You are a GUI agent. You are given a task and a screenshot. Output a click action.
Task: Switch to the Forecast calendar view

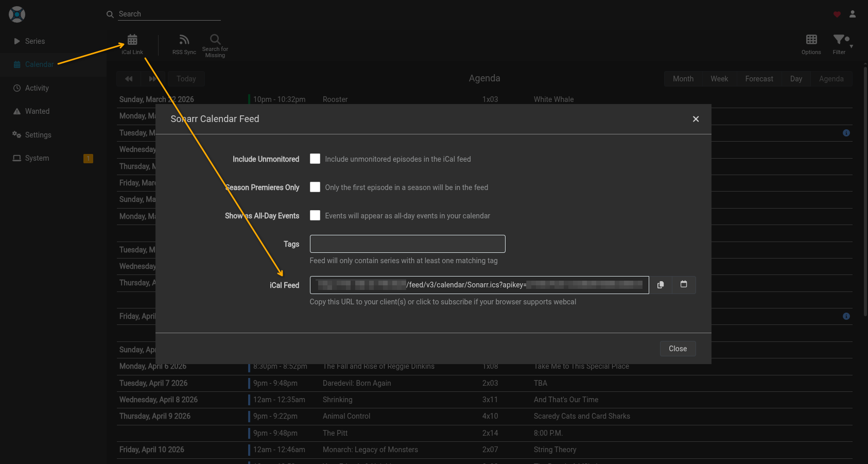click(x=759, y=79)
